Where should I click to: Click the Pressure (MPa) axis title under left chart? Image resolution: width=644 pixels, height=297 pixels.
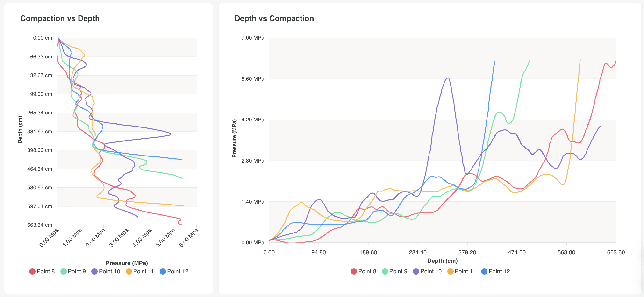pyautogui.click(x=127, y=263)
